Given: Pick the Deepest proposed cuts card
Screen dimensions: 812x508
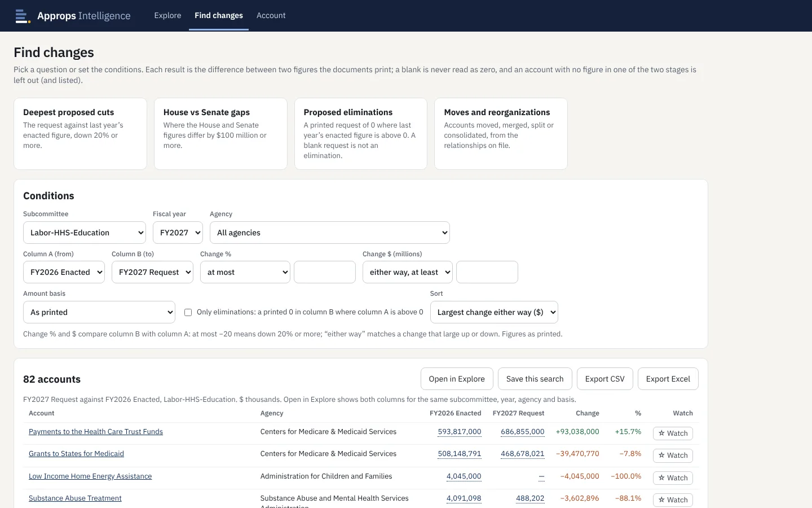Looking at the screenshot, I should click(x=80, y=134).
